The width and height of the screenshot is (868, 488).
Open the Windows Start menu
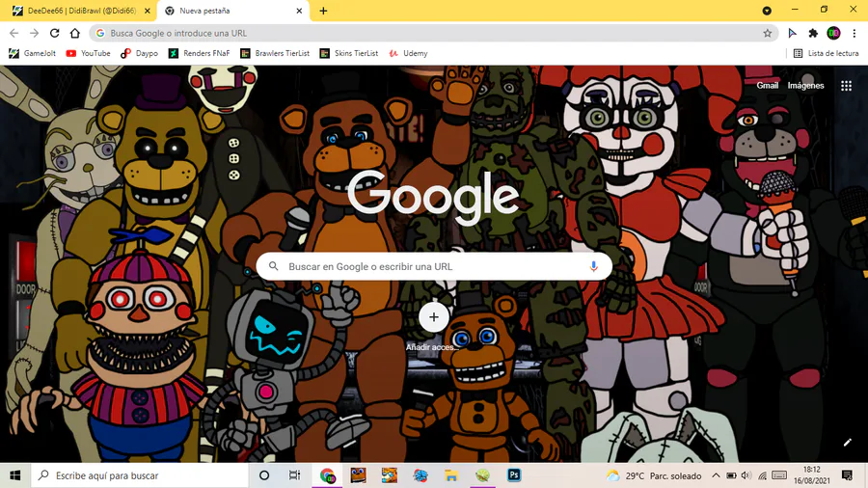[14, 475]
